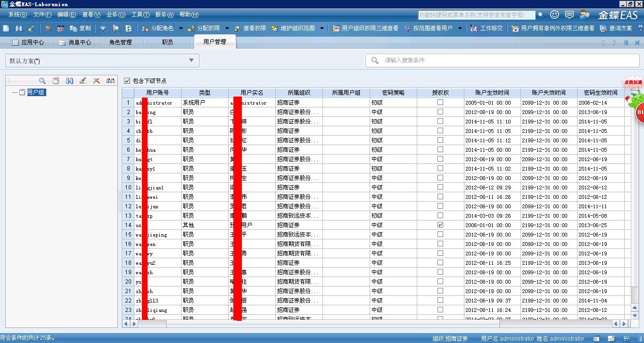Image resolution: width=644 pixels, height=343 pixels.
Task: Click the user avatar icon in header
Action: coord(585,15)
